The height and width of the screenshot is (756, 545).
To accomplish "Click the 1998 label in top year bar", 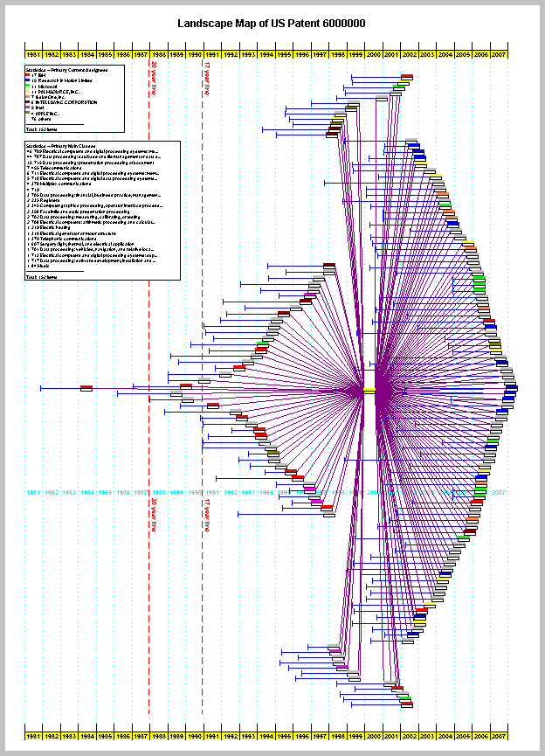I will (338, 54).
